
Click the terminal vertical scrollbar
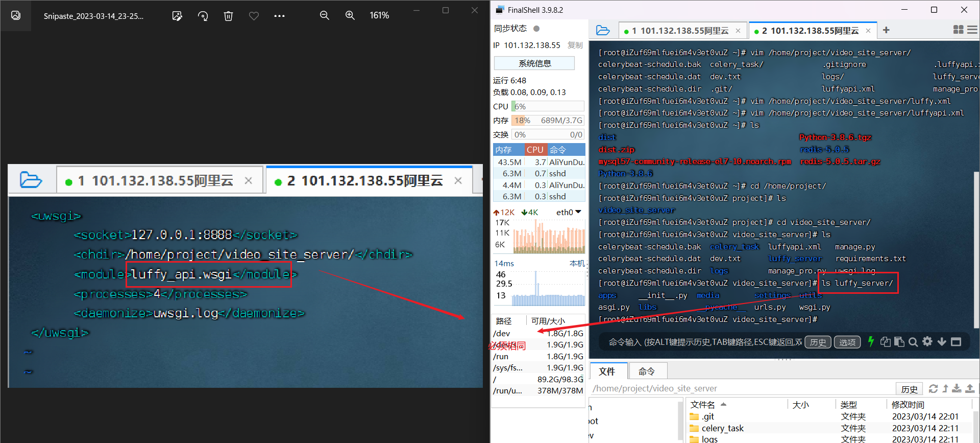(976, 250)
